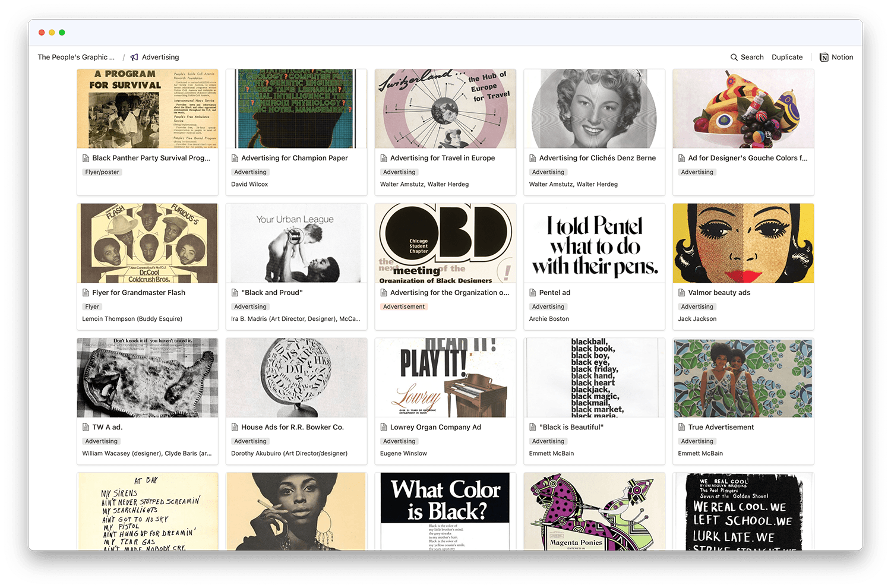Click page icon beside True Advertisement
The height and width of the screenshot is (588, 891).
682,427
